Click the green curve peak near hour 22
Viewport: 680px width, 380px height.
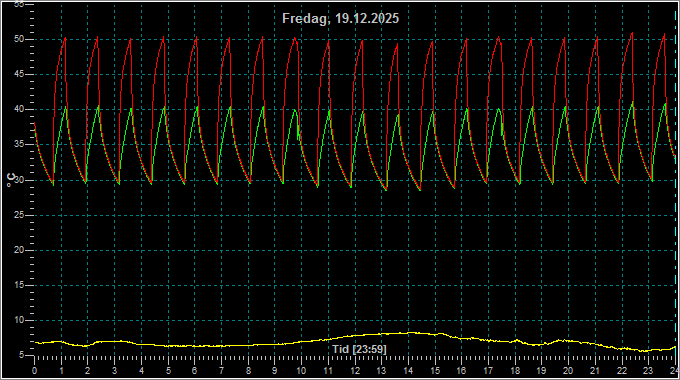pos(632,103)
